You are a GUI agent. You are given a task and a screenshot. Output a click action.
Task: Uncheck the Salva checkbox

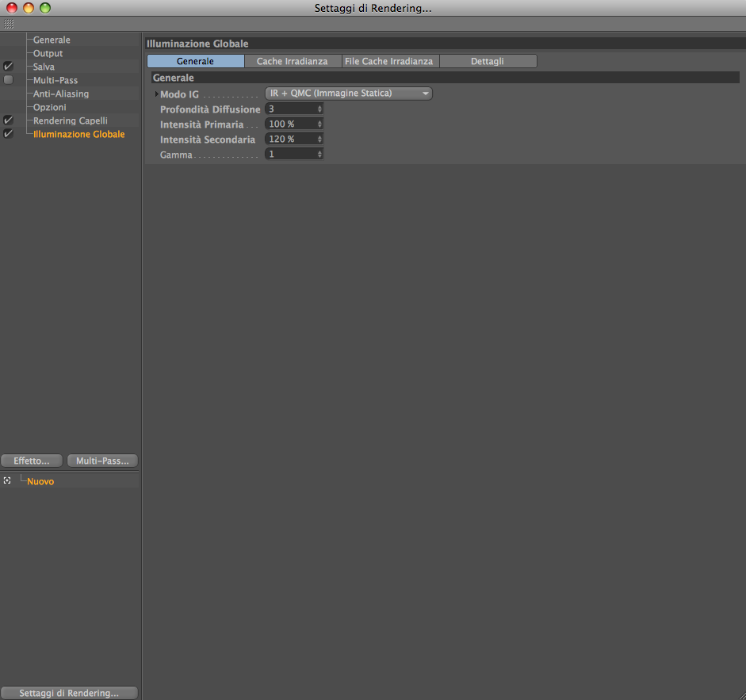[8, 66]
